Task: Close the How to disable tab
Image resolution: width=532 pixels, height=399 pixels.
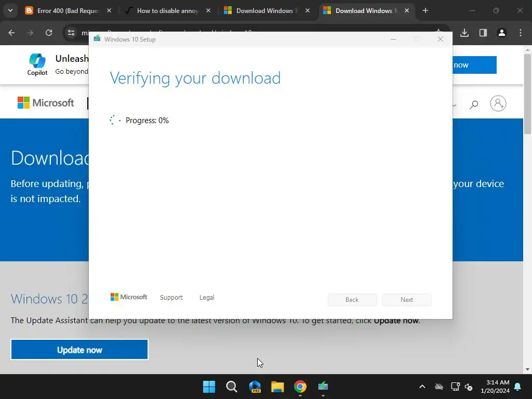Action: pos(208,10)
